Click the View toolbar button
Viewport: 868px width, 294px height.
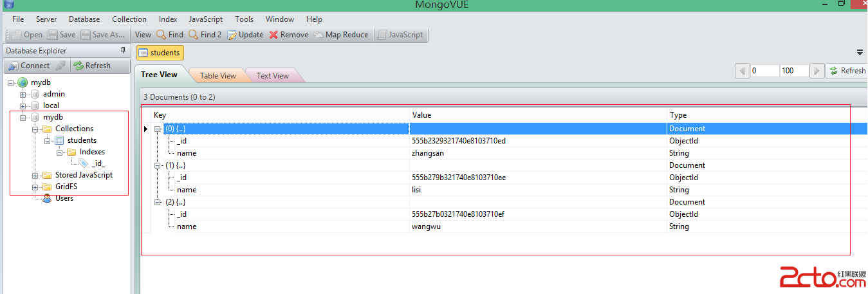143,35
